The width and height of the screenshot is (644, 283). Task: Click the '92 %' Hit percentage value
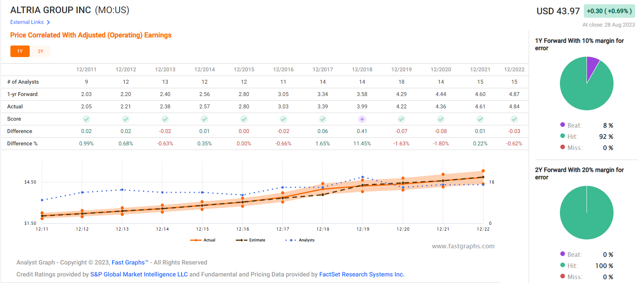pos(606,136)
